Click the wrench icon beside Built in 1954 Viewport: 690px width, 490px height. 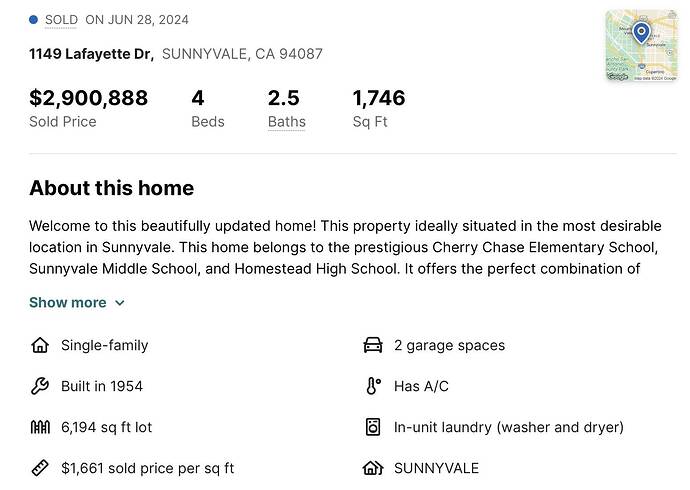coord(40,386)
